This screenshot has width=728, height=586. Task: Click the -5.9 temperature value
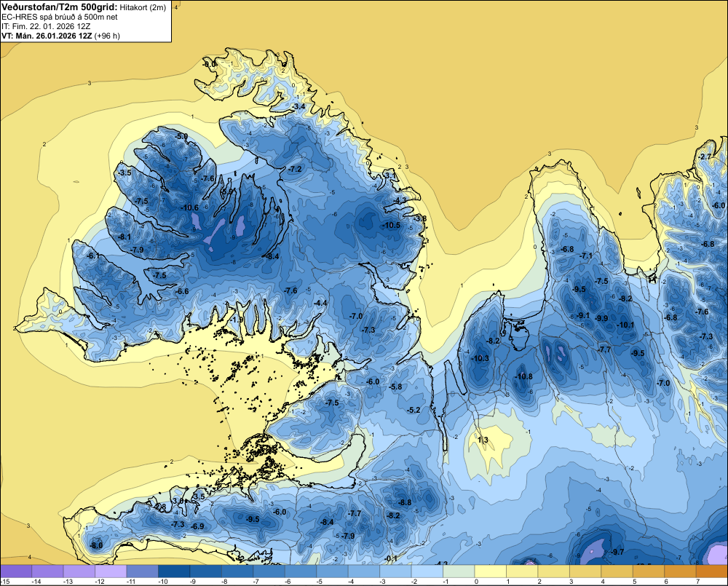click(226, 191)
